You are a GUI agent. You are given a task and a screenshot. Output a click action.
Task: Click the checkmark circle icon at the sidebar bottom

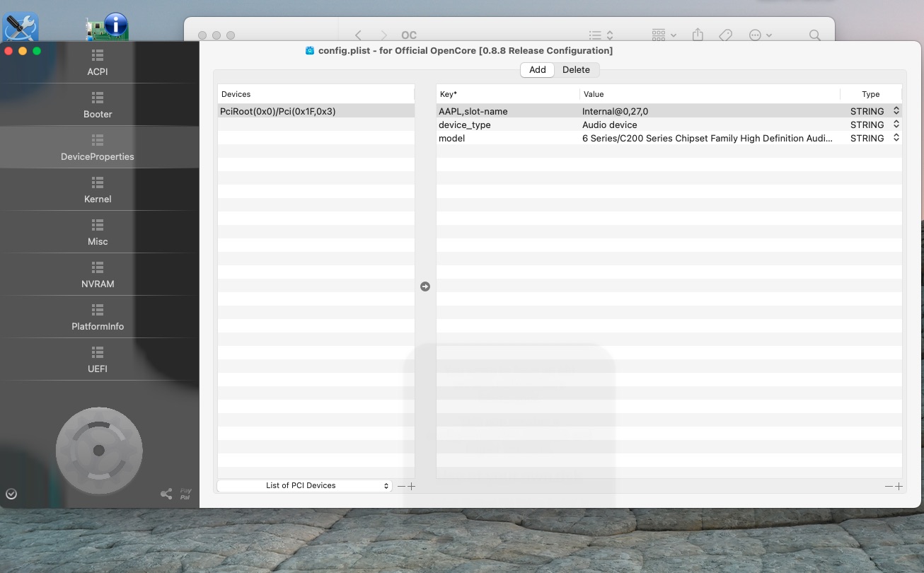[11, 494]
